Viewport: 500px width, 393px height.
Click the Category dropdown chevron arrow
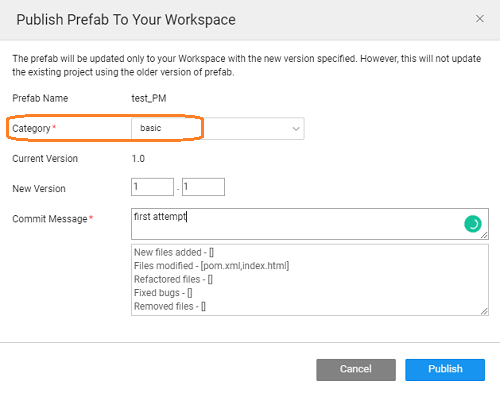point(296,129)
